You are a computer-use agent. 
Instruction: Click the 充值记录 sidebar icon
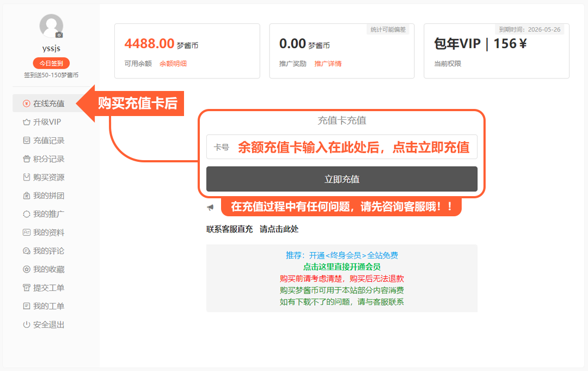click(x=26, y=141)
